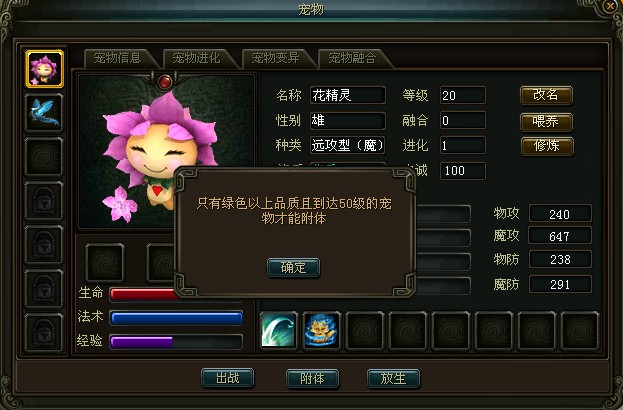Click the 喂养 feed button
This screenshot has width=623, height=410.
(546, 121)
